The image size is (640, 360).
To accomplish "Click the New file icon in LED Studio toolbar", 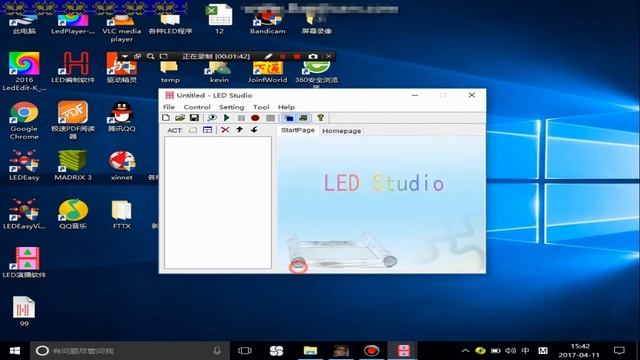I will coord(166,118).
